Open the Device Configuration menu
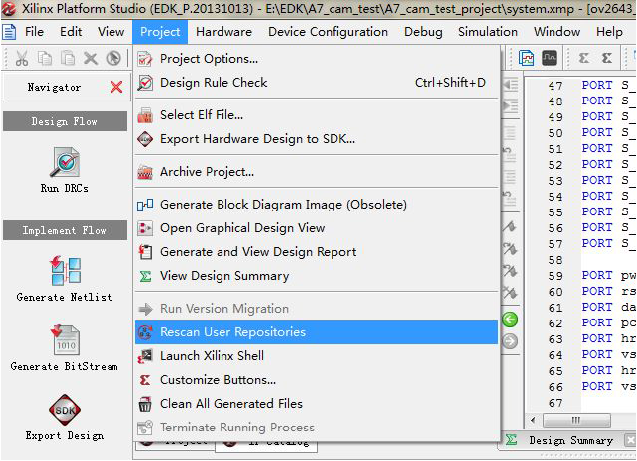637x461 pixels. (328, 31)
